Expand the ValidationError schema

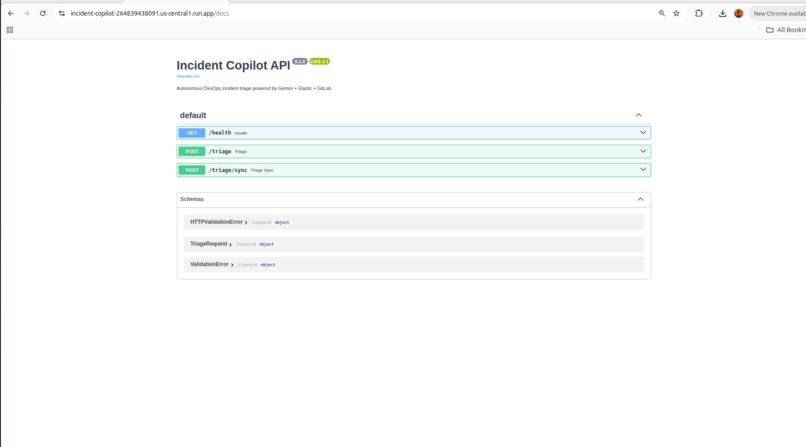click(212, 265)
